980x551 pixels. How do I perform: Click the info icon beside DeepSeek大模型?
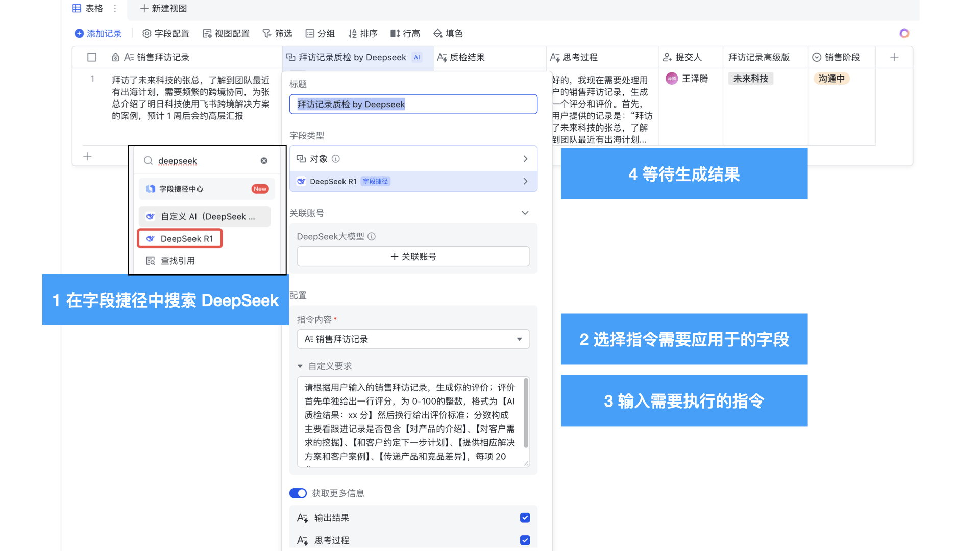point(372,236)
